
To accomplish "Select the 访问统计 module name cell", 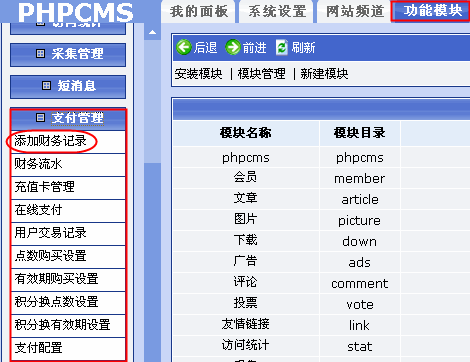I will tap(246, 345).
